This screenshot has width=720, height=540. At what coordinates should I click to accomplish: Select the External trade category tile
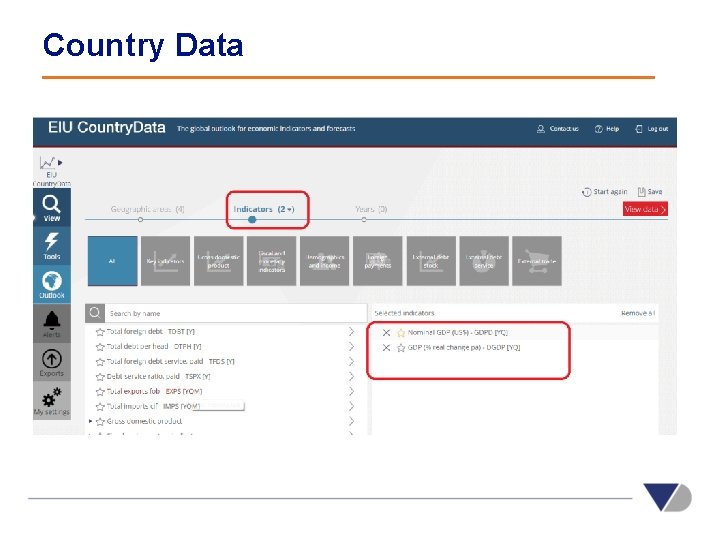click(537, 261)
